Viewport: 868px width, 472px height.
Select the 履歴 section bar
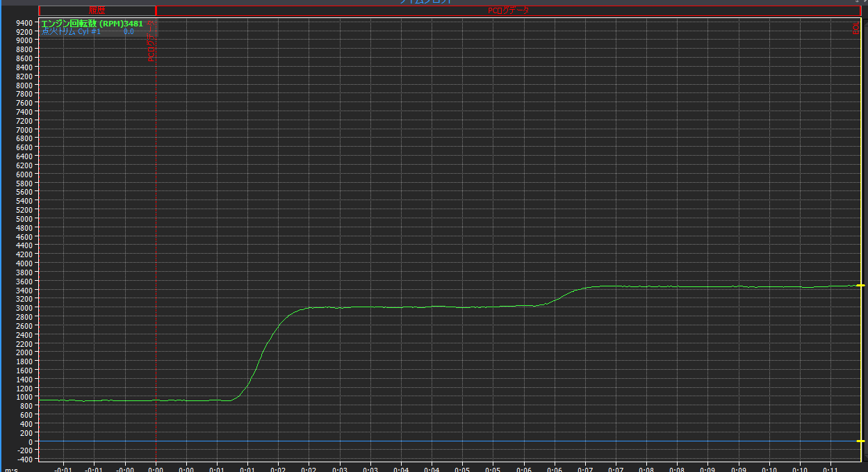[97, 10]
